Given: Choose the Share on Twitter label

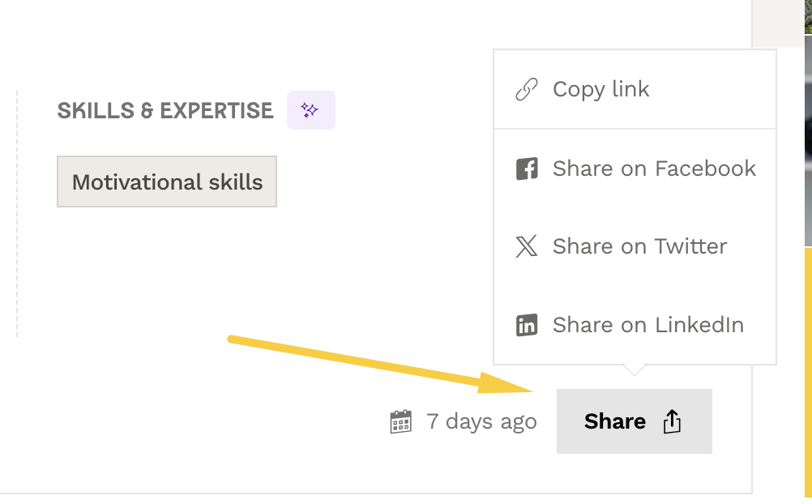Looking at the screenshot, I should [x=639, y=246].
